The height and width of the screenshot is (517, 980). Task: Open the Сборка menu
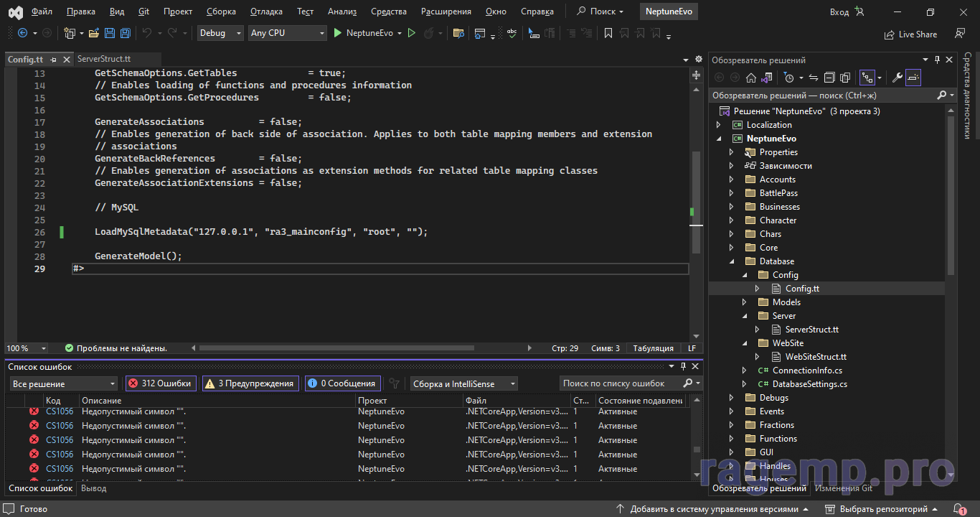220,11
